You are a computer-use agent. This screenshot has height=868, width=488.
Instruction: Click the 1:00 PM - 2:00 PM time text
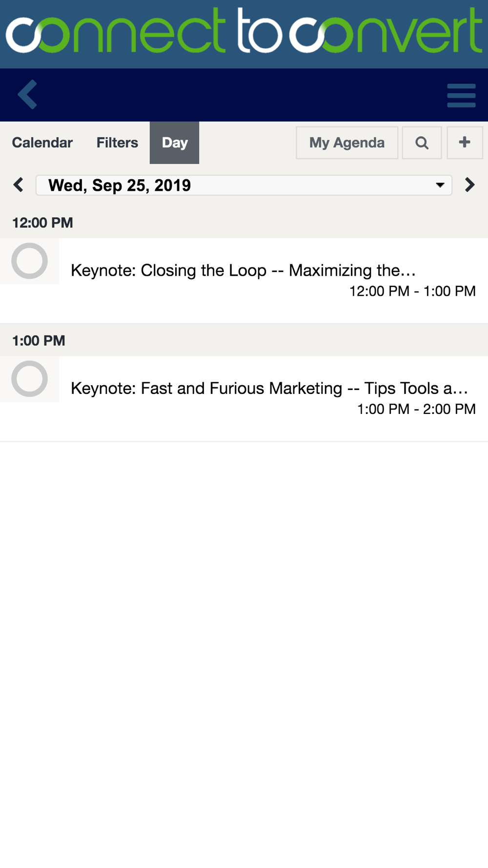[x=416, y=410]
